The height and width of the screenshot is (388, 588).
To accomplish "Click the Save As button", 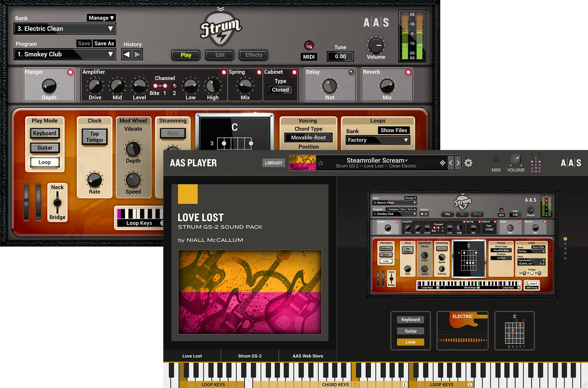I will click(104, 44).
